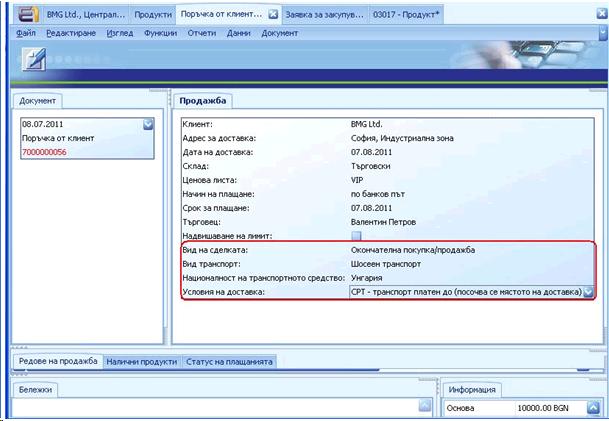Open the Файл menu
Image resolution: width=609 pixels, height=421 pixels.
(x=26, y=33)
